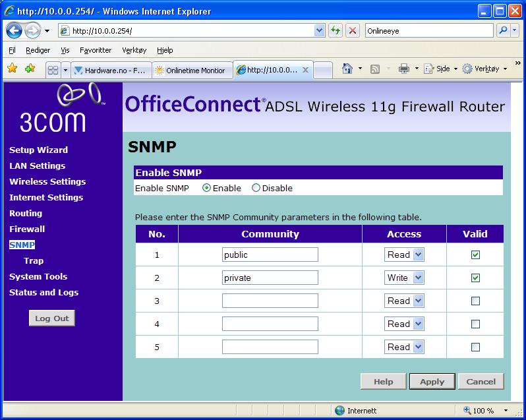The height and width of the screenshot is (420, 526).
Task: Click the empty community field in row 3
Action: (270, 301)
